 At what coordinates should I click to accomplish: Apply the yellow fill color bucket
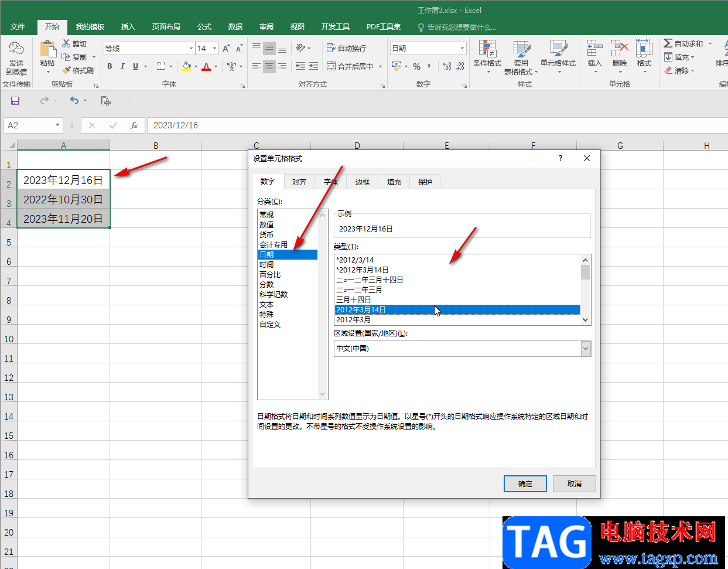[186, 66]
